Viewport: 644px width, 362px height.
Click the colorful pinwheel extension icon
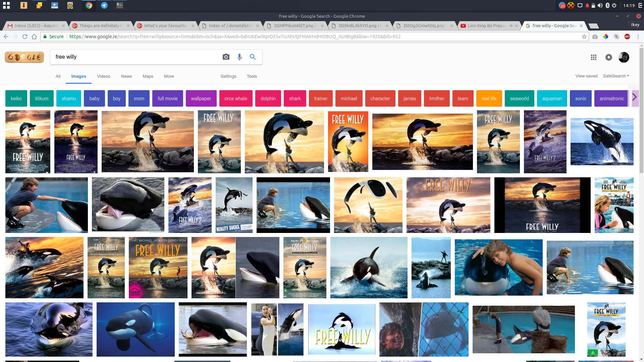pyautogui.click(x=606, y=37)
